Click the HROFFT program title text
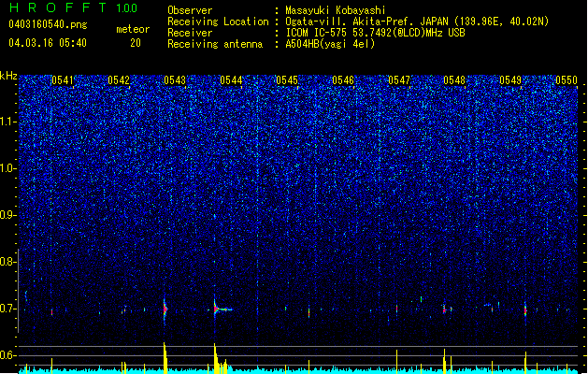Image resolution: width=588 pixels, height=374 pixels. [58, 7]
